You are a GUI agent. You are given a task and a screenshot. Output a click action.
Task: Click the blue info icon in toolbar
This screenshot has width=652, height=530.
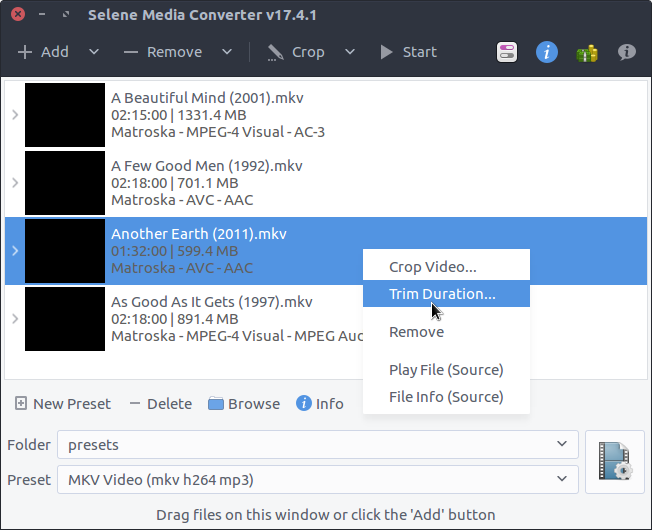click(x=546, y=52)
